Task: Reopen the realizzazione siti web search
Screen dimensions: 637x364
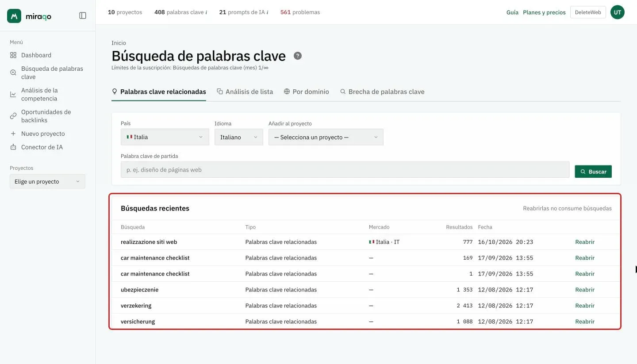Action: [585, 242]
